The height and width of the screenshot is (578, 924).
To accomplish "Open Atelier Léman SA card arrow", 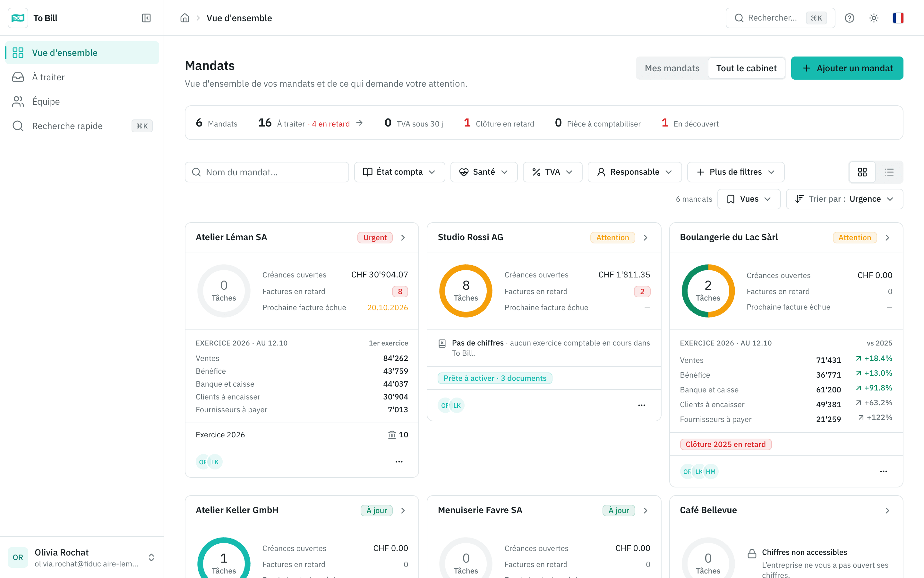I will tap(403, 237).
